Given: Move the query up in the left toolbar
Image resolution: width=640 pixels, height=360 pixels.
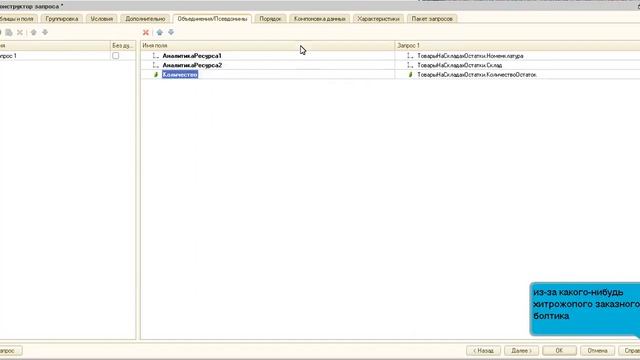Looking at the screenshot, I should coord(33,32).
